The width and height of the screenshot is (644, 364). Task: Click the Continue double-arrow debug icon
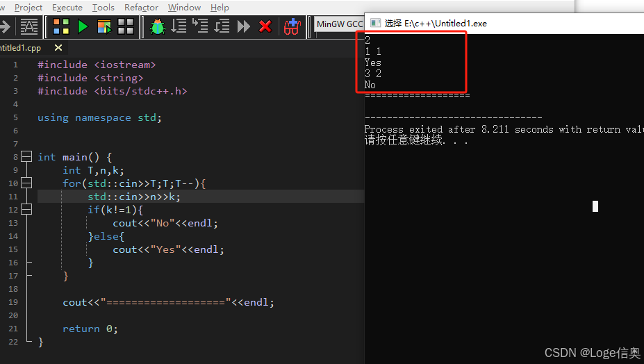(244, 26)
